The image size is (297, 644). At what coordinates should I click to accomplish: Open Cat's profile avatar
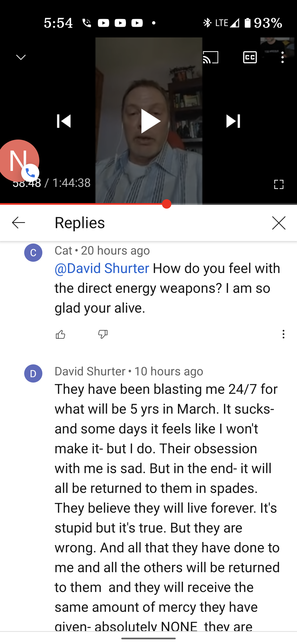coord(33,253)
